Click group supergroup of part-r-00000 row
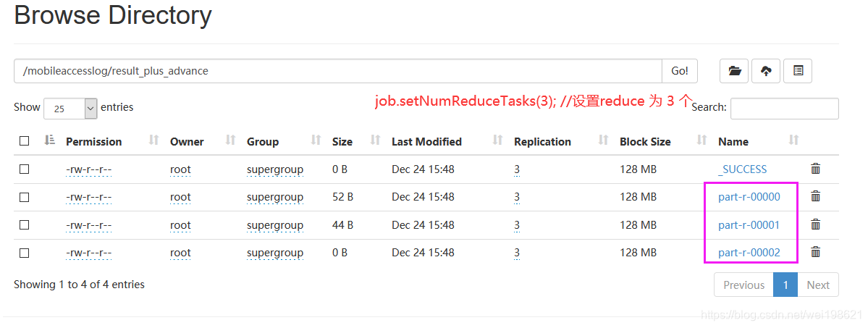The height and width of the screenshot is (328, 868). pos(275,197)
